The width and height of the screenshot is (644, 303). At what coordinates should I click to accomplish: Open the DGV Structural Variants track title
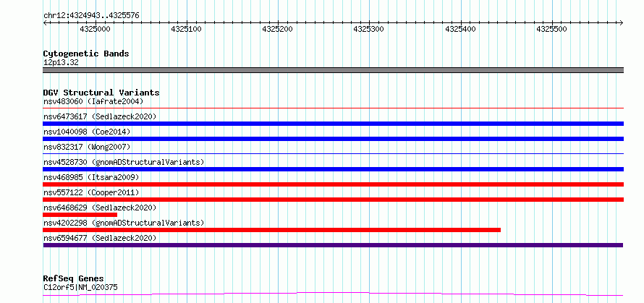(x=101, y=93)
